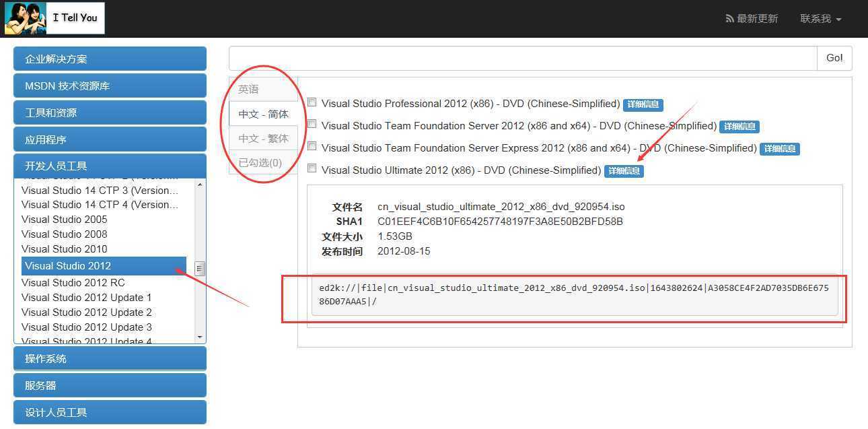Expand the 应用程序 category
Screen dimensions: 868x429
pos(110,139)
